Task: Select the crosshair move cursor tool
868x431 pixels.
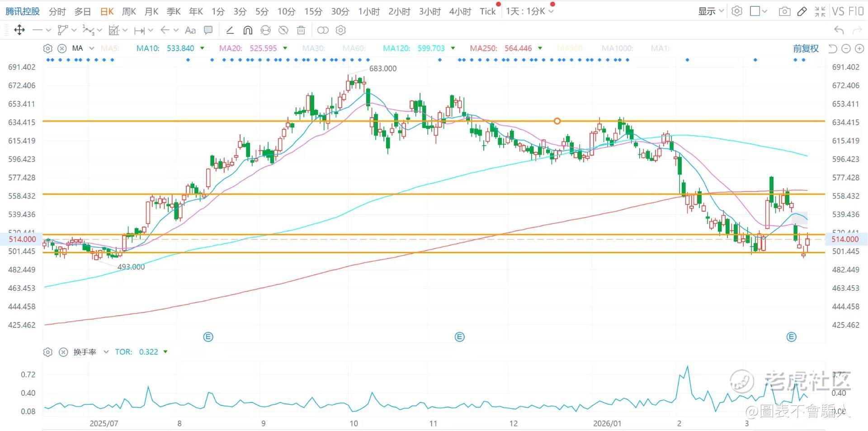Action: click(19, 30)
